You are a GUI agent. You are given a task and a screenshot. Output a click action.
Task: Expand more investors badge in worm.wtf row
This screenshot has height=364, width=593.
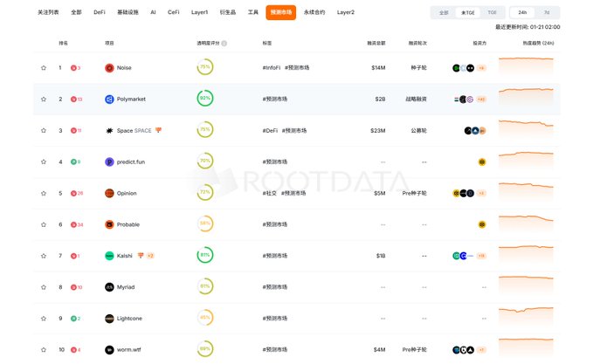click(x=481, y=350)
